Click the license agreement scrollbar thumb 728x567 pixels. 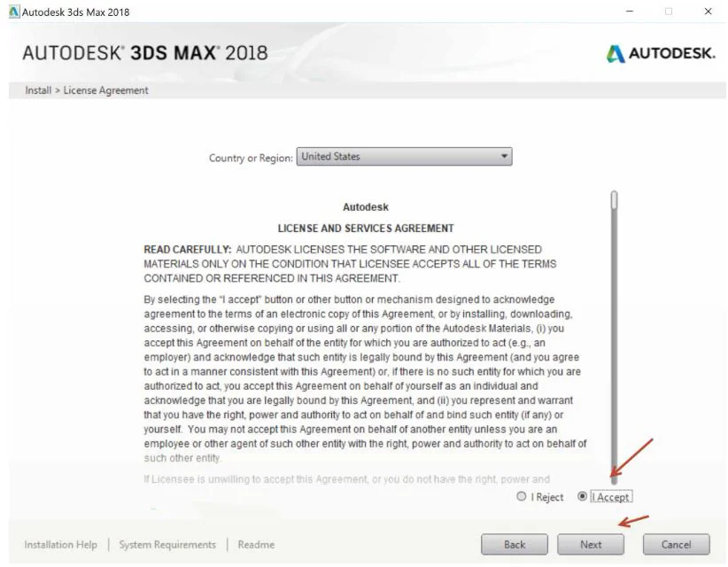pos(615,200)
